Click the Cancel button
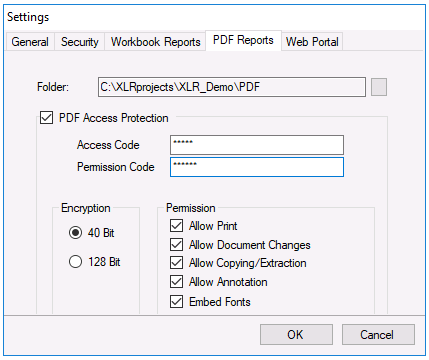The image size is (429, 360). (378, 335)
